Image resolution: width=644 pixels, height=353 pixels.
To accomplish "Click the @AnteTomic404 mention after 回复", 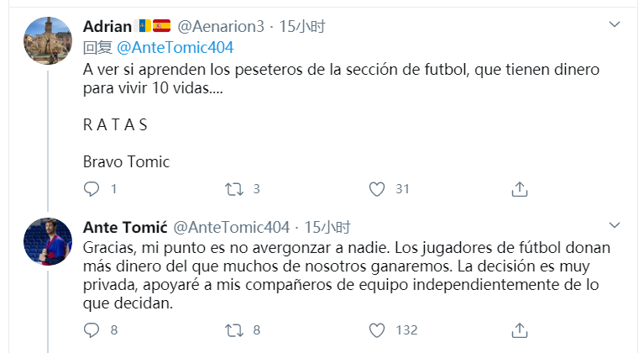I will [x=174, y=47].
